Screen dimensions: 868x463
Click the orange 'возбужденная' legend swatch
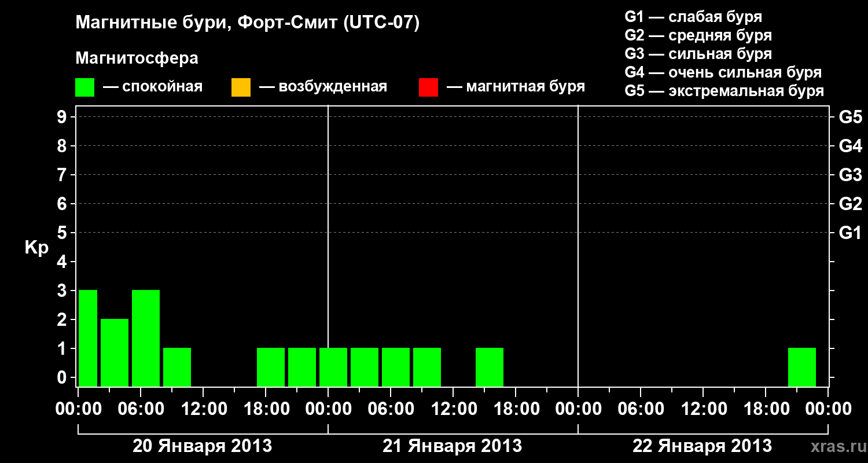coord(241,87)
